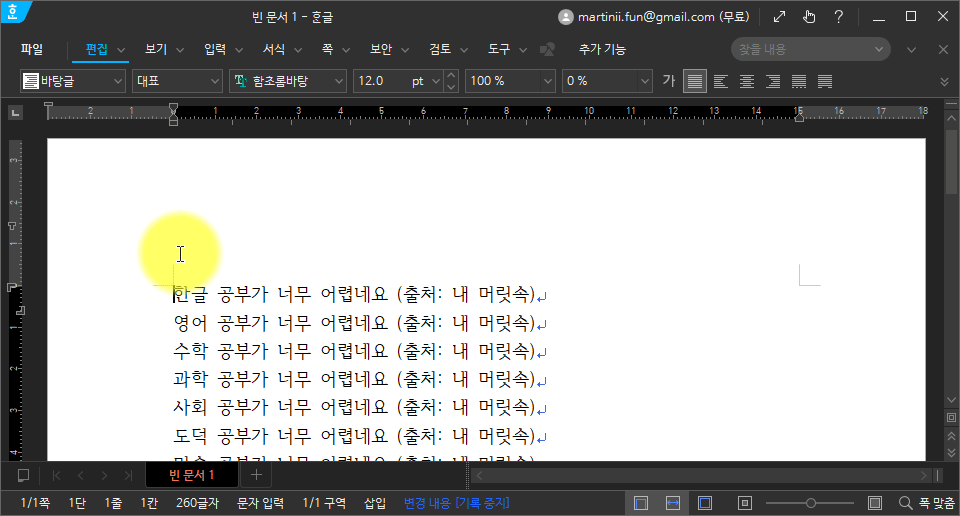
Task: Go to previous document tab arrow
Action: 81,476
